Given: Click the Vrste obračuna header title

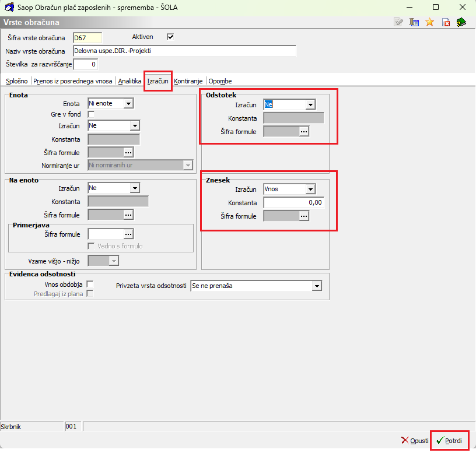Looking at the screenshot, I should coord(32,23).
